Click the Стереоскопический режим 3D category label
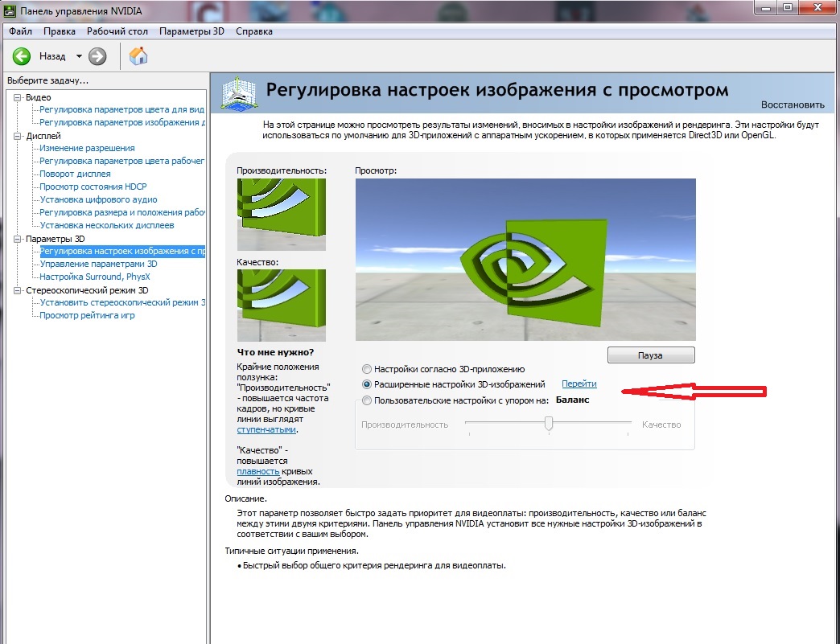 (x=88, y=290)
